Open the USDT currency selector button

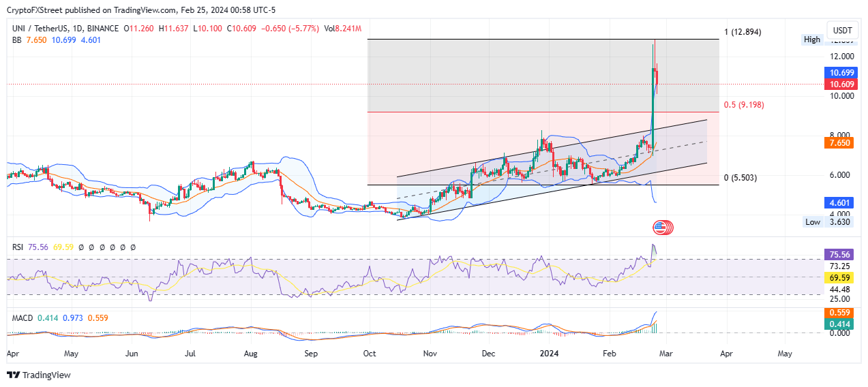(843, 31)
